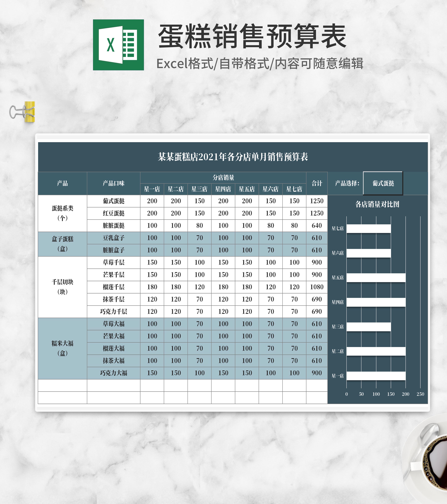Image resolution: width=447 pixels, height=504 pixels.
Task: Select the chart title 各店销量对比图
Action: [377, 204]
